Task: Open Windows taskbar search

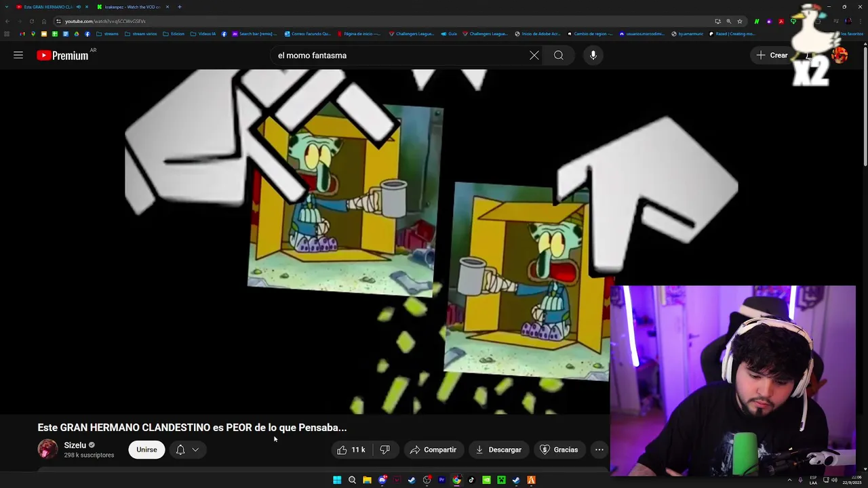Action: 352,480
